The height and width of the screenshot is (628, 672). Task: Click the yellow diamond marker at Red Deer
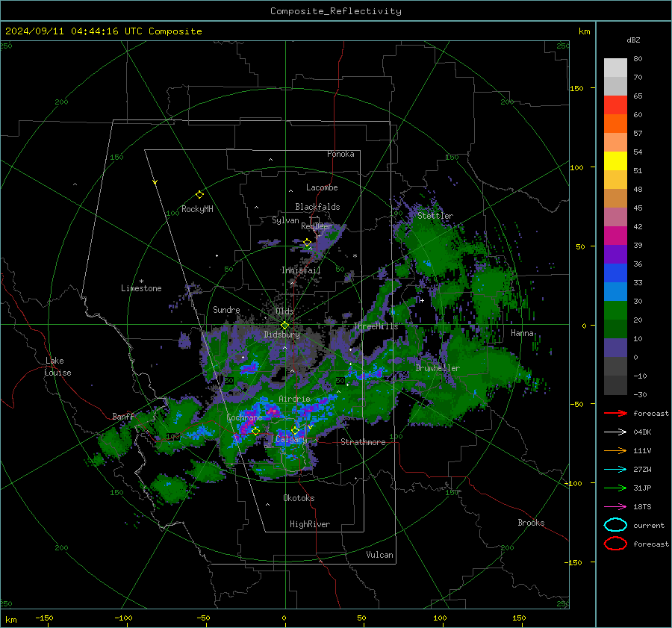(308, 243)
